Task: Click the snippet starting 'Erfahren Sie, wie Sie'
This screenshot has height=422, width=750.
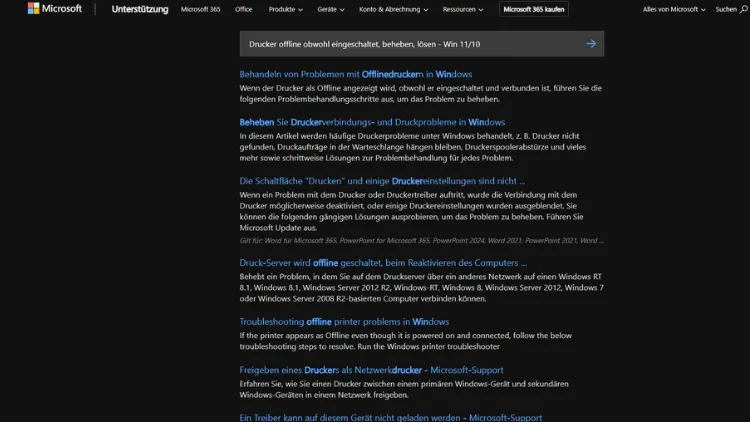Action: tap(404, 389)
